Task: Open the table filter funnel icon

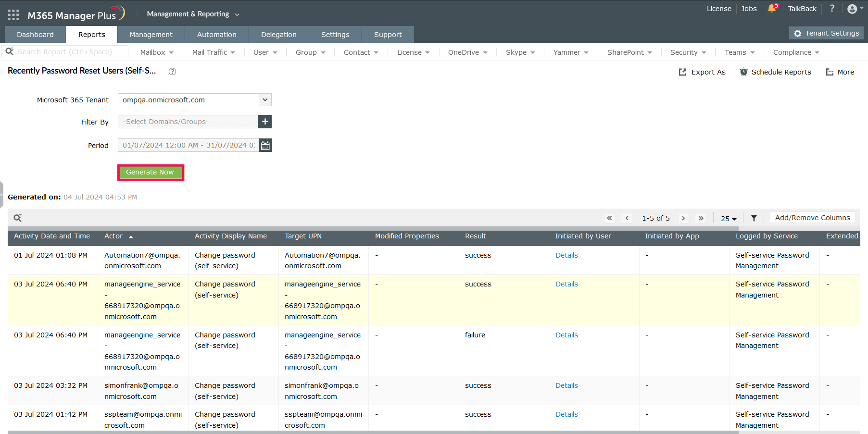Action: (754, 218)
